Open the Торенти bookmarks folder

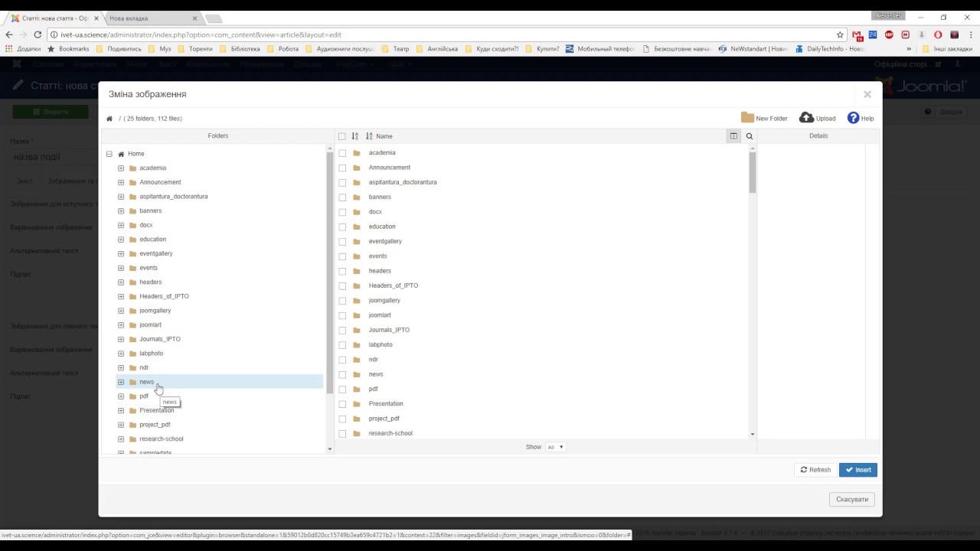coord(194,48)
